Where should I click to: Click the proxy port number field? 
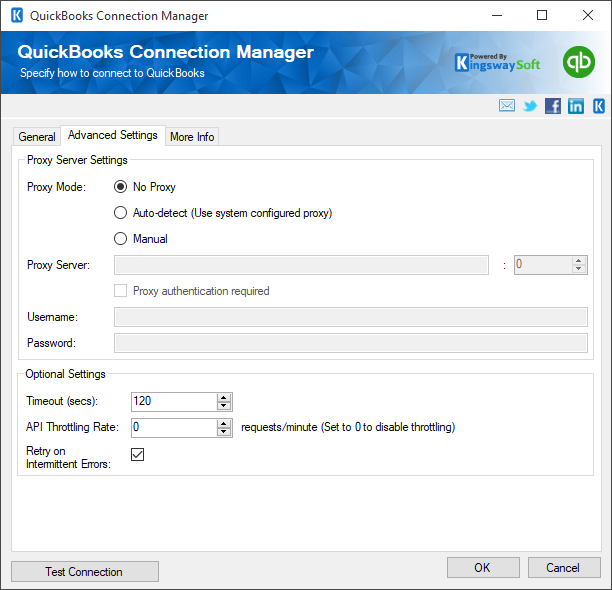point(543,265)
